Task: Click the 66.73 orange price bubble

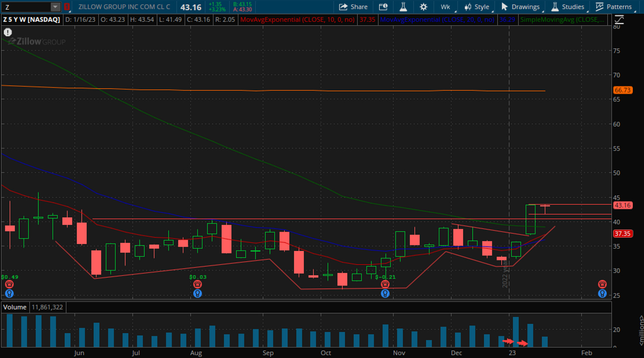Action: coord(622,90)
